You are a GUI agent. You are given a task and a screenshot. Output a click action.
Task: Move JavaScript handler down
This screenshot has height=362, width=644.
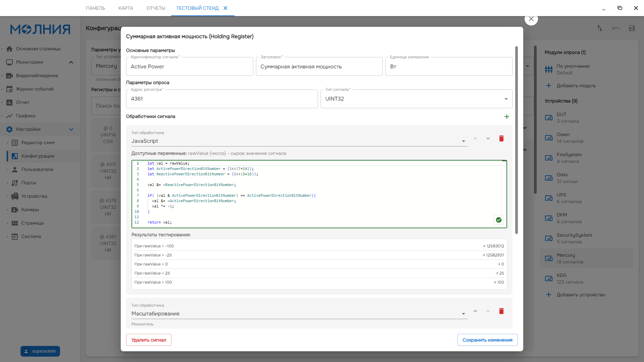coord(488,138)
